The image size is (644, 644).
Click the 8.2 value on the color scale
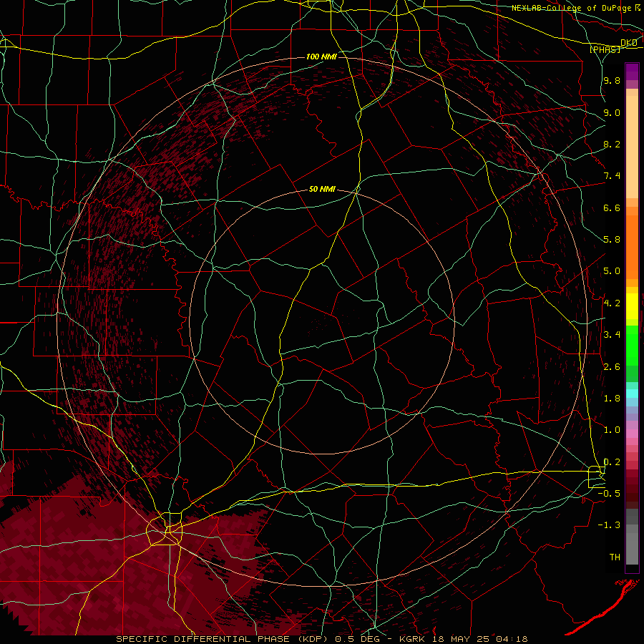[x=612, y=144]
